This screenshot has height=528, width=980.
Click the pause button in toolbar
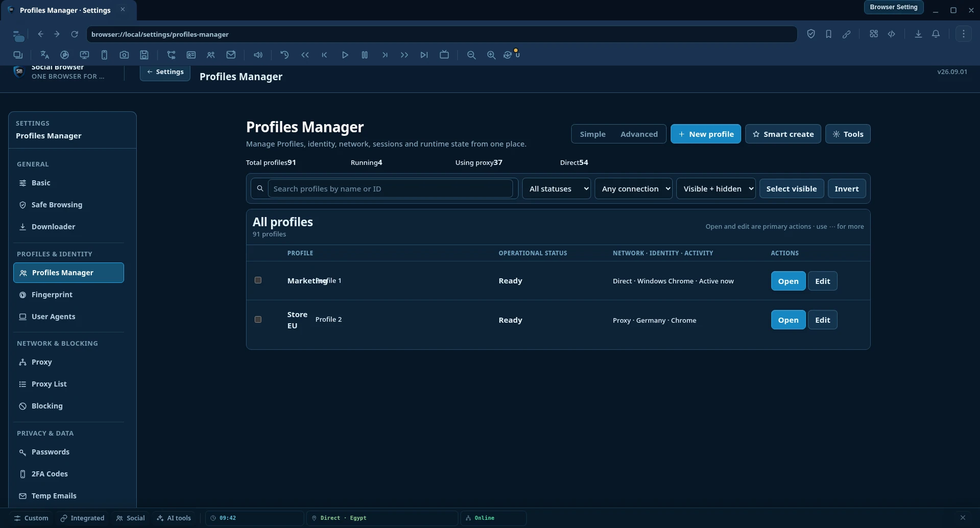pos(365,55)
